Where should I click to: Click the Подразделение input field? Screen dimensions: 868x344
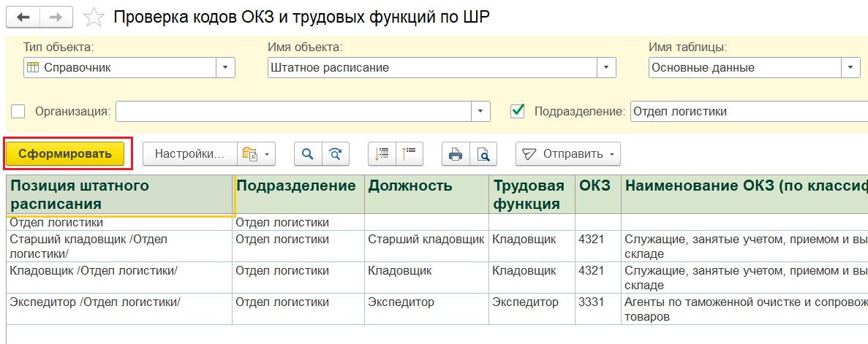(746, 111)
